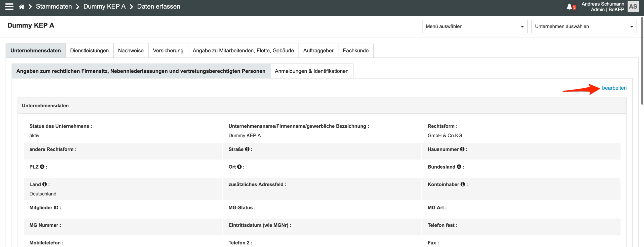Show info icon next to Land
Screen dimensions: 644x247
(x=45, y=184)
